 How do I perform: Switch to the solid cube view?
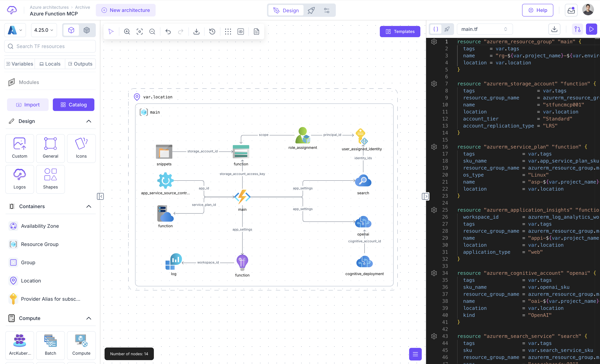87,30
